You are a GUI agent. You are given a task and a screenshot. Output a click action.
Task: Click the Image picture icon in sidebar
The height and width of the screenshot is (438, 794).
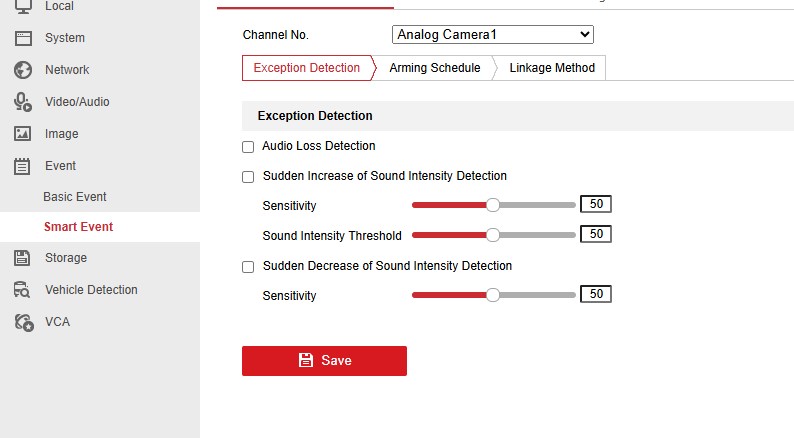point(22,134)
